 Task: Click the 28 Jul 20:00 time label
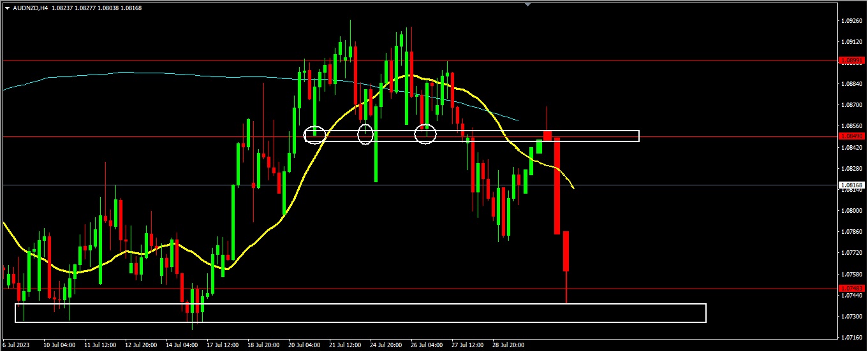click(x=508, y=345)
